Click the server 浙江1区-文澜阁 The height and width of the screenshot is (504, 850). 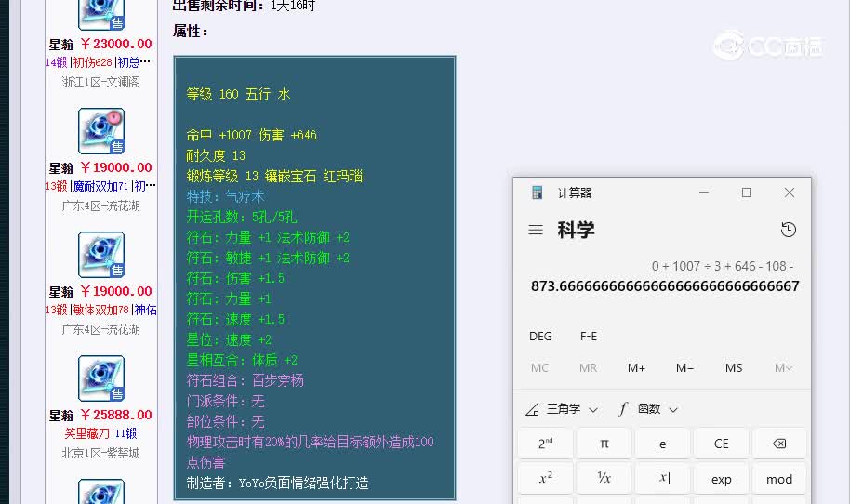pyautogui.click(x=100, y=82)
